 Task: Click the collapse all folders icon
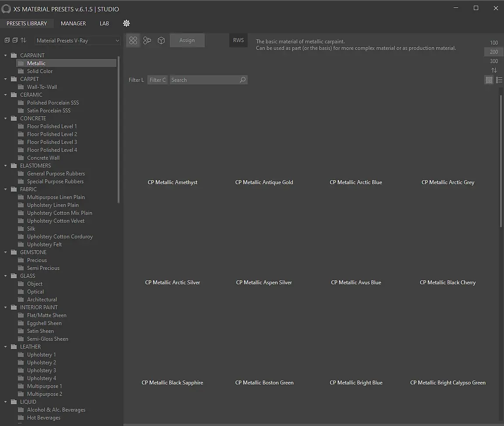[15, 40]
